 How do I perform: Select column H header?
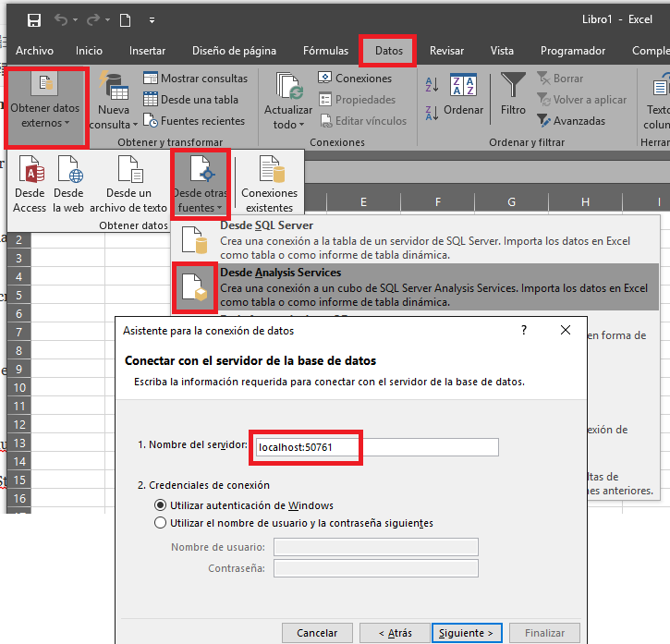(585, 201)
